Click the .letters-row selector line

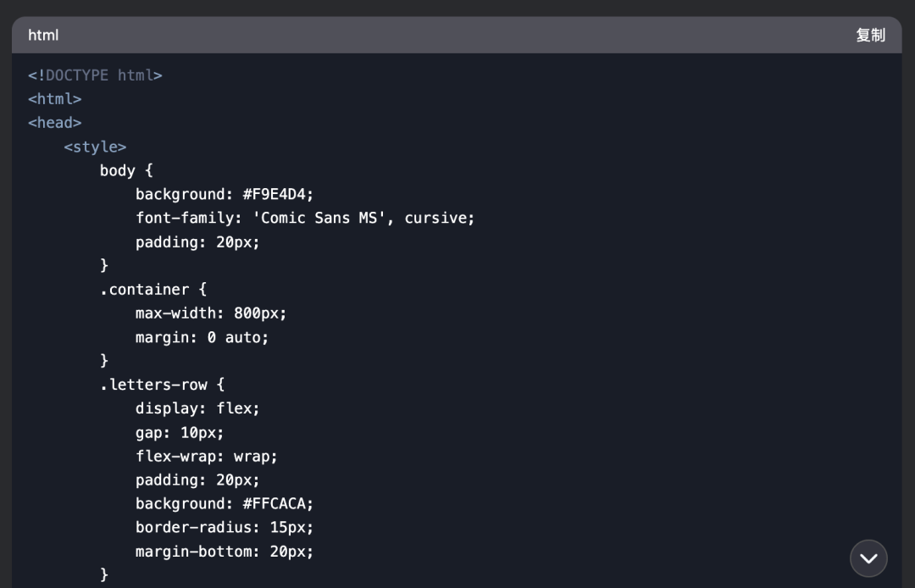[x=162, y=385]
